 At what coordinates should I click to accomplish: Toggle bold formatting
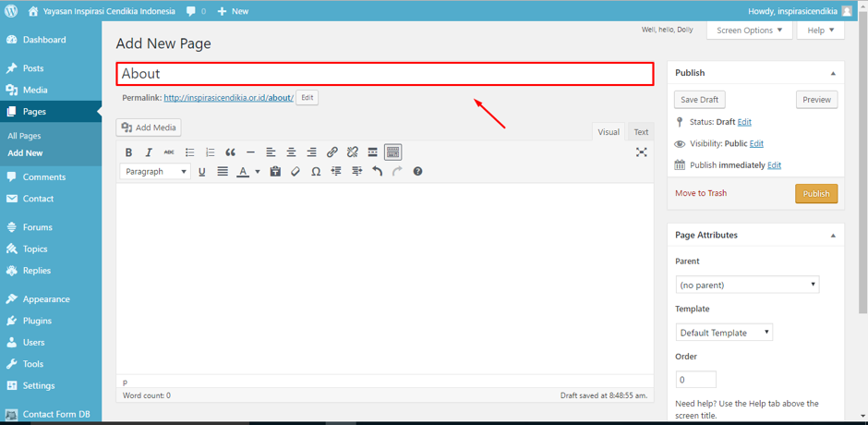[x=128, y=152]
